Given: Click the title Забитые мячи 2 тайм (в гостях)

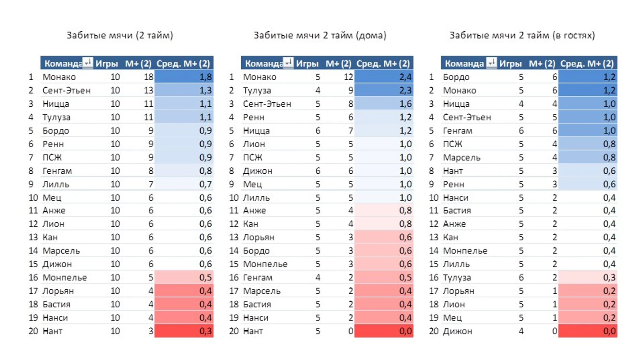Looking at the screenshot, I should [x=522, y=35].
